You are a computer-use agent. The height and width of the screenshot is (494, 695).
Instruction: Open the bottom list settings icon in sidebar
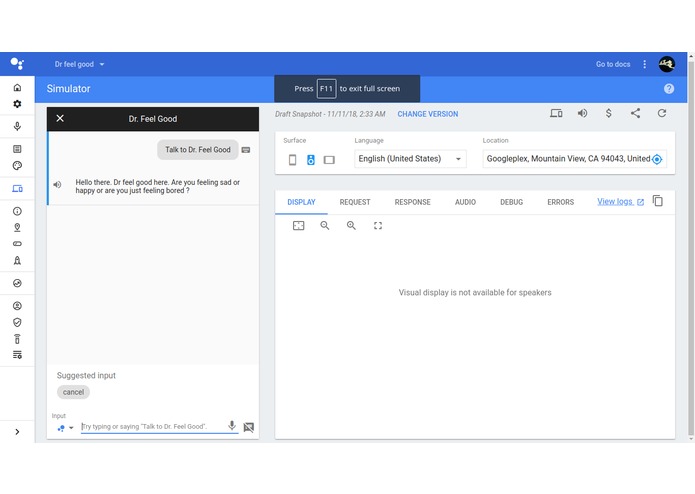pyautogui.click(x=17, y=355)
